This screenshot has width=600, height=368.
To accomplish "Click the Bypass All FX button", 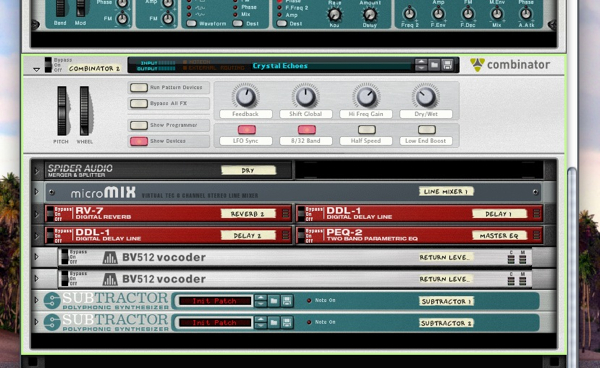I will click(x=139, y=103).
